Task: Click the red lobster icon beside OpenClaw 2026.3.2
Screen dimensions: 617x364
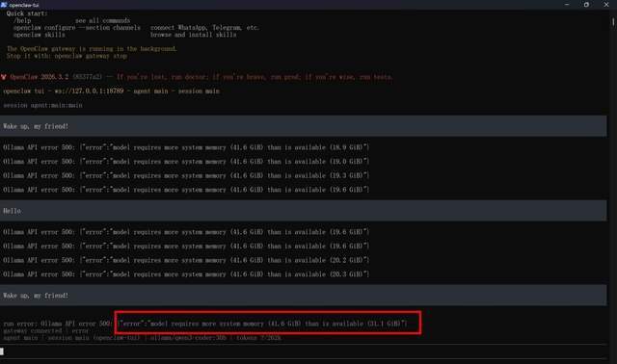Action: [4, 77]
